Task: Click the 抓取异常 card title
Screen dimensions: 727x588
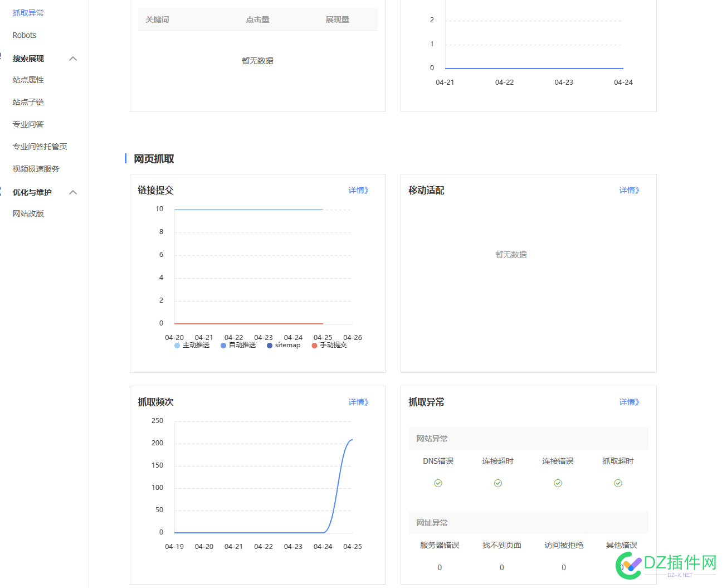Action: coord(427,402)
